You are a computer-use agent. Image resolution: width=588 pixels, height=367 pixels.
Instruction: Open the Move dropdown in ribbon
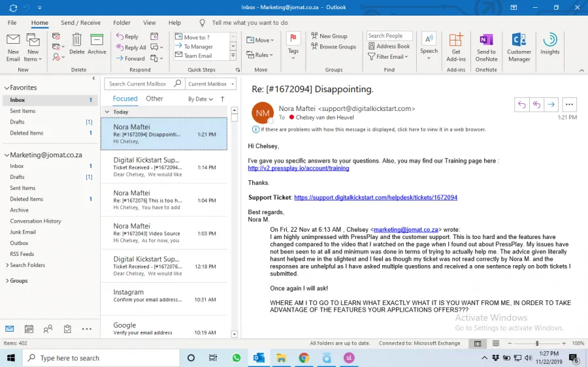pyautogui.click(x=260, y=40)
